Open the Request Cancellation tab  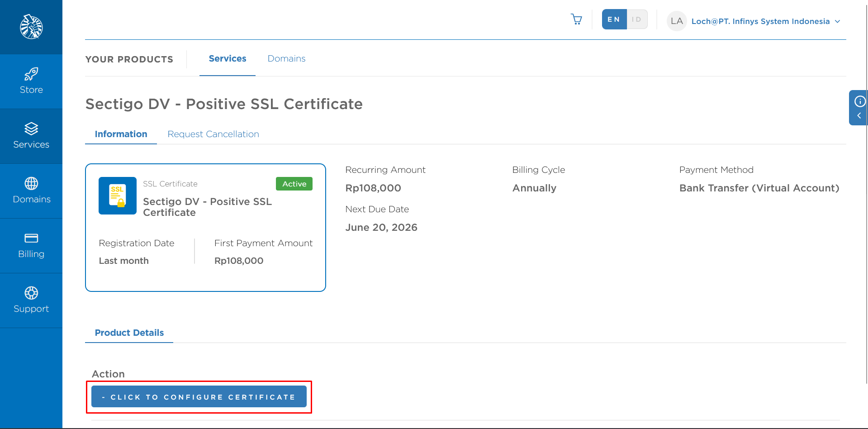pos(213,134)
